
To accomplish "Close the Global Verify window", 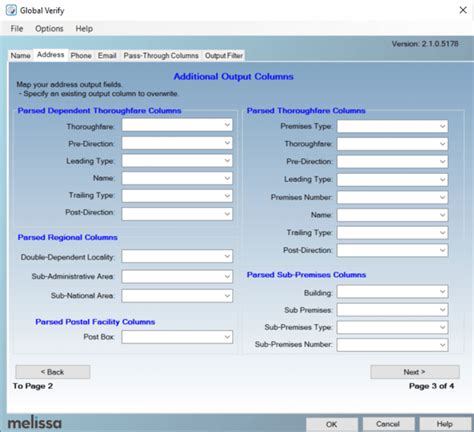I will click(x=463, y=10).
